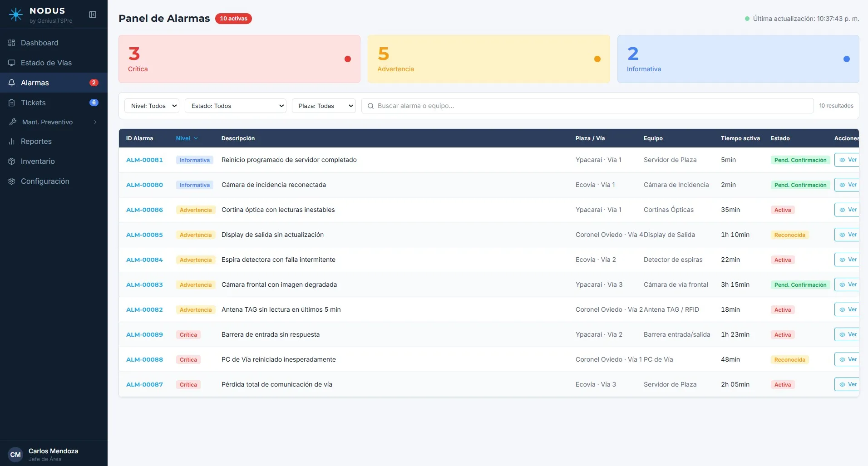The width and height of the screenshot is (868, 466).
Task: Expand Mant. Preventivo submenu chevron
Action: click(x=95, y=122)
